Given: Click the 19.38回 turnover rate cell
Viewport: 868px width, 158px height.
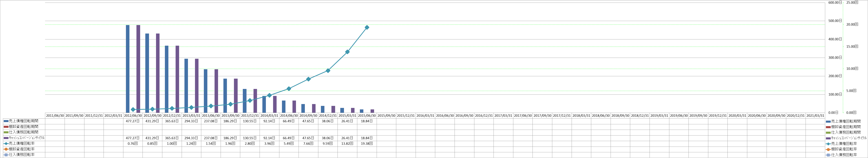Looking at the screenshot, I should tap(367, 144).
